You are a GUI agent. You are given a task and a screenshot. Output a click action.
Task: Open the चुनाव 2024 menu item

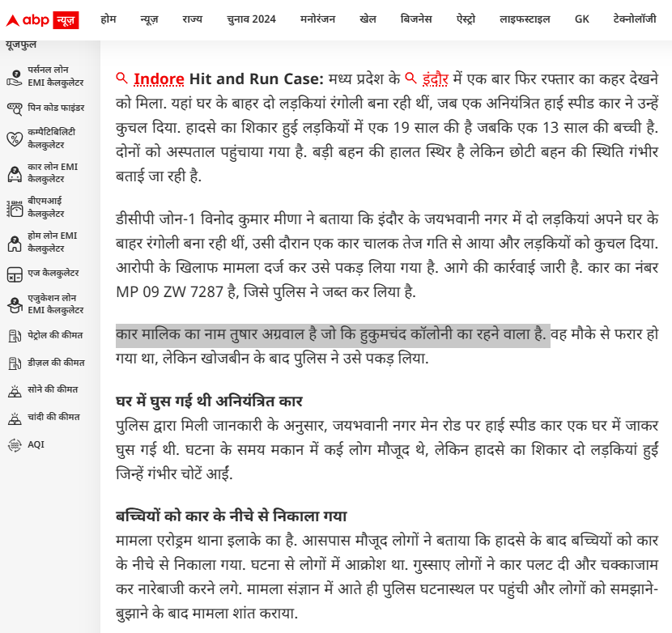coord(251,19)
